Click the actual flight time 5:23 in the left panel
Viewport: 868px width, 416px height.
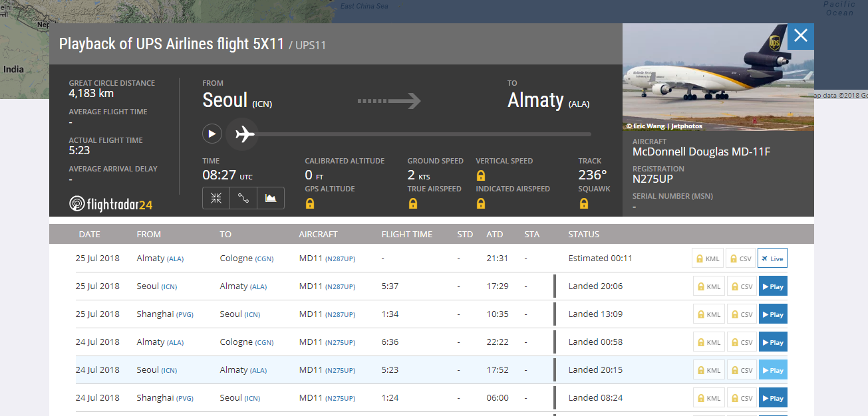(x=80, y=151)
